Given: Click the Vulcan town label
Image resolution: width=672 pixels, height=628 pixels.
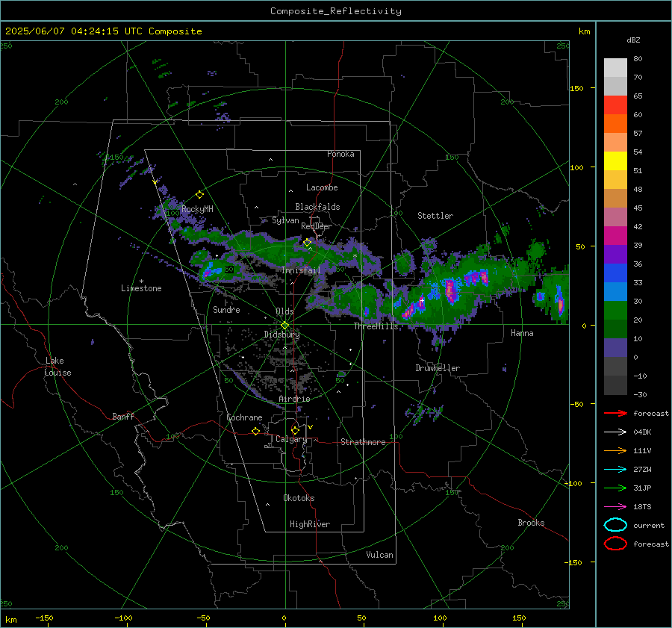Looking at the screenshot, I should [x=379, y=555].
